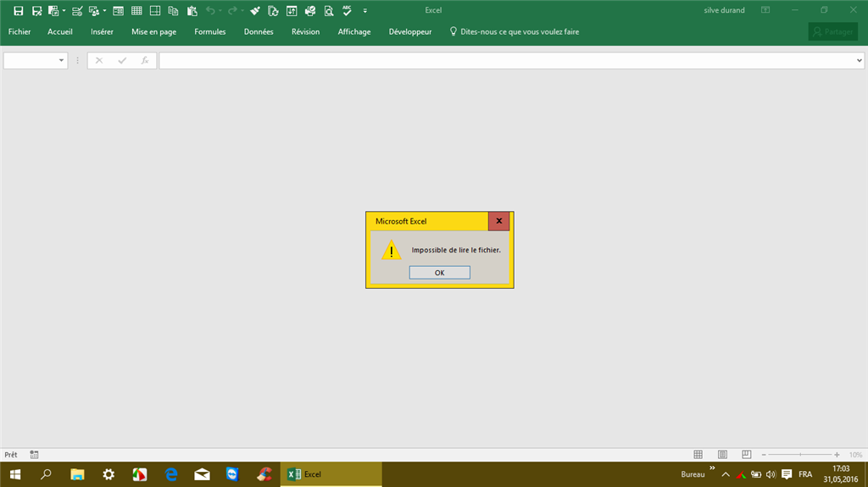This screenshot has width=868, height=487.
Task: Click the macro record icon in status bar
Action: point(34,454)
